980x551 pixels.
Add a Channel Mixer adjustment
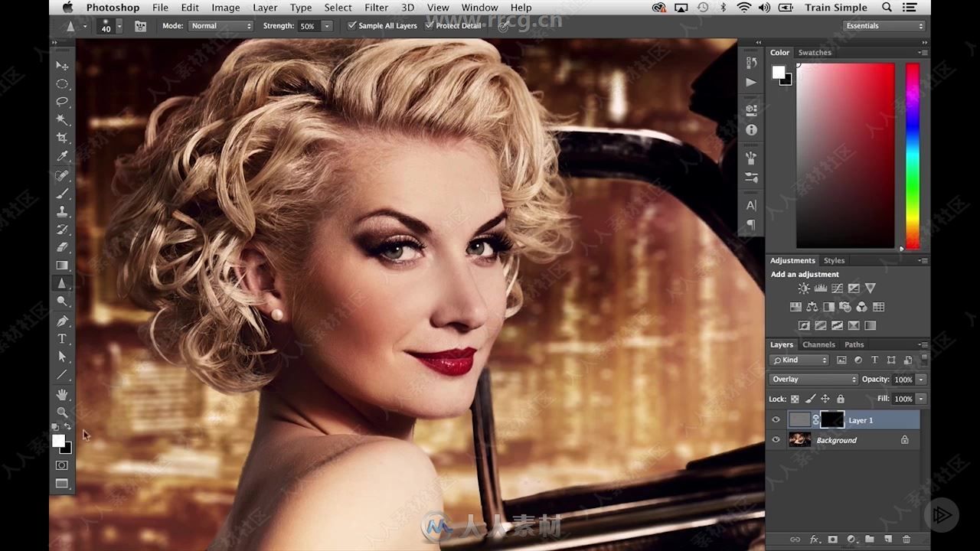pyautogui.click(x=861, y=307)
